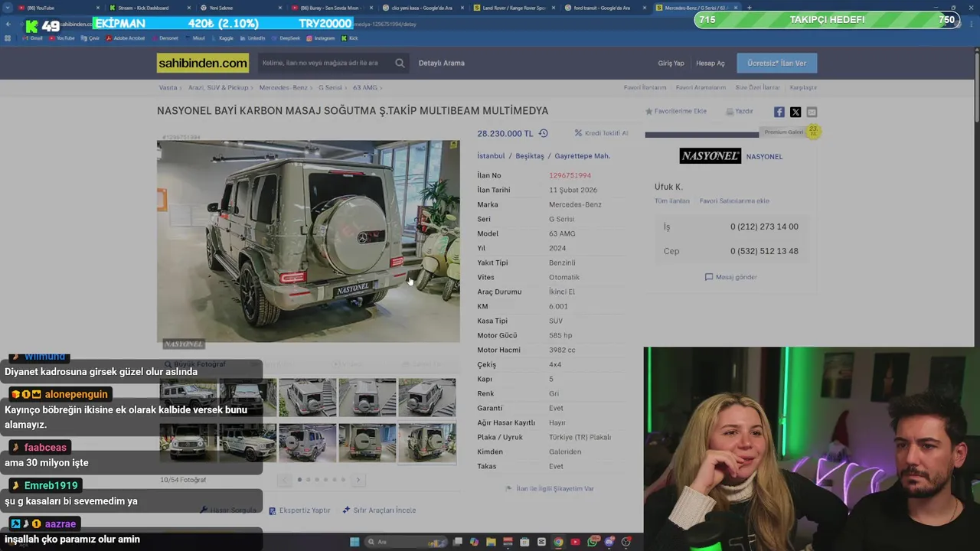The height and width of the screenshot is (551, 980).
Task: Click the search magnifier icon in header
Action: point(400,63)
